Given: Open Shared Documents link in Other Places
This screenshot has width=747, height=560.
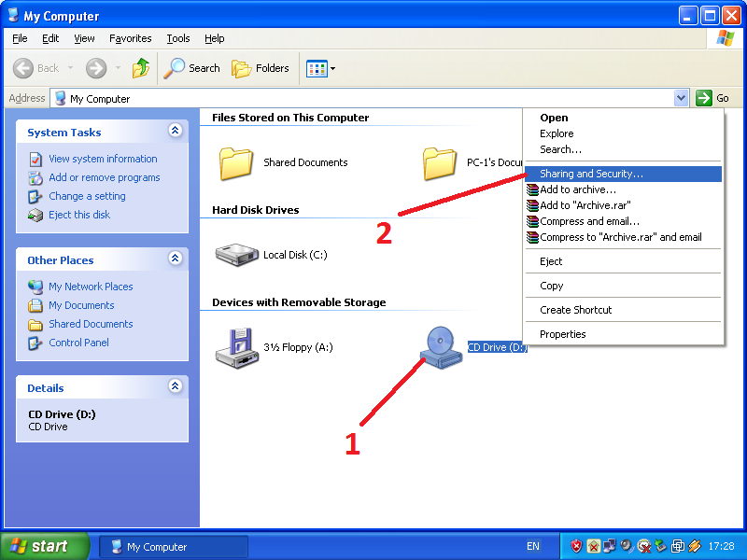Looking at the screenshot, I should click(x=91, y=324).
